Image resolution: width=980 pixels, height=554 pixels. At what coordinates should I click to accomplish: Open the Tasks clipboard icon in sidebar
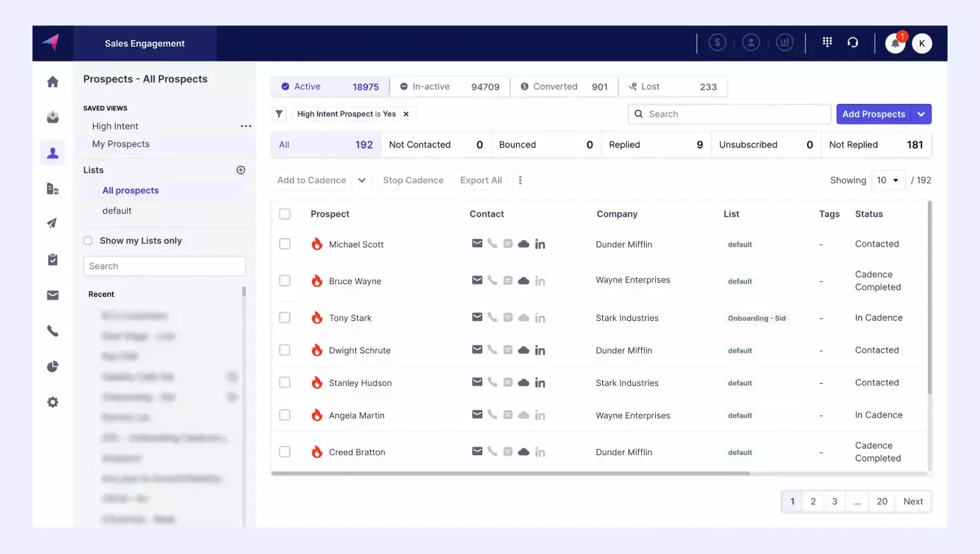tap(52, 259)
